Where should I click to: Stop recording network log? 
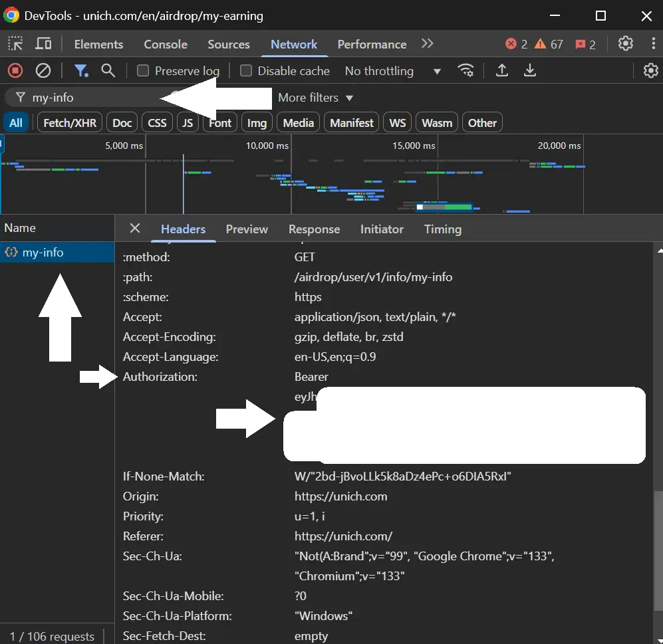coord(15,70)
